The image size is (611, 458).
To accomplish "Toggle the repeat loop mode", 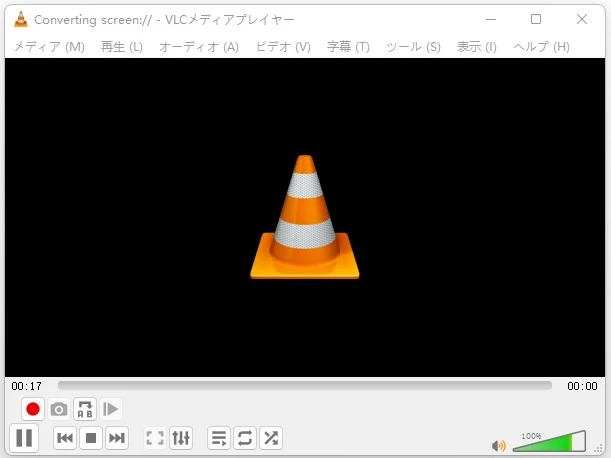I will coord(245,438).
